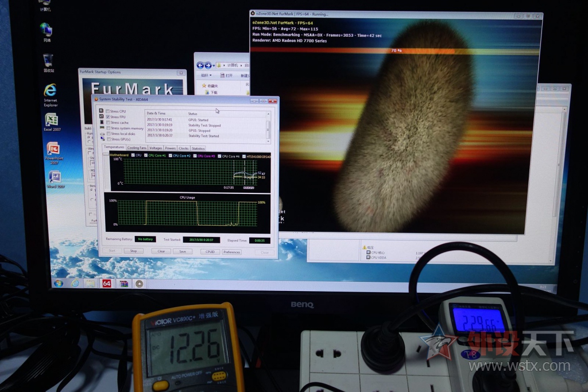Open WinRAR icon on the taskbar

pyautogui.click(x=123, y=284)
